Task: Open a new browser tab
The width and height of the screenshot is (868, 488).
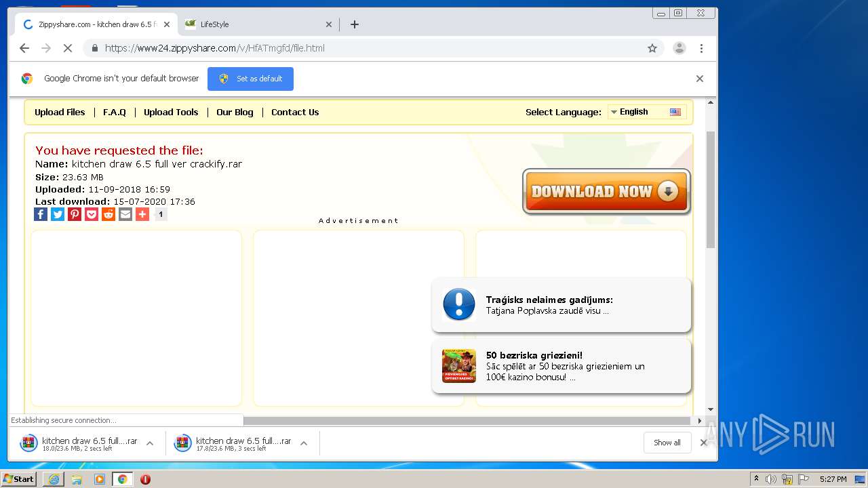Action: [x=354, y=24]
